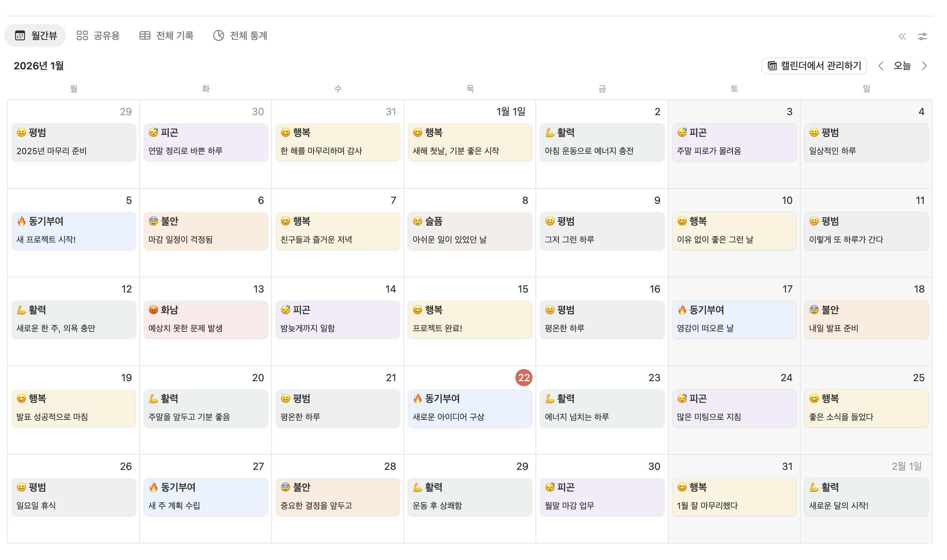Image resolution: width=947 pixels, height=560 pixels.
Task: Click the calendar icon on 월간뷰 tab
Action: 20,35
